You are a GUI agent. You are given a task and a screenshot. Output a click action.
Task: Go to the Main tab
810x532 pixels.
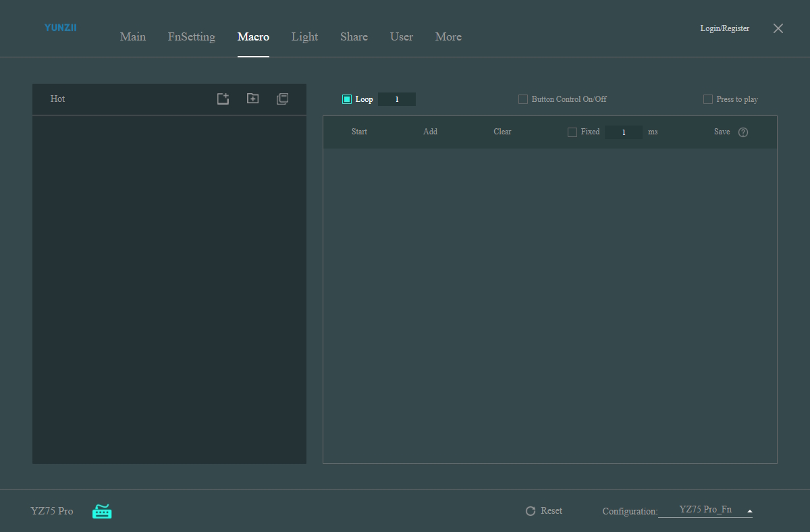coord(133,36)
